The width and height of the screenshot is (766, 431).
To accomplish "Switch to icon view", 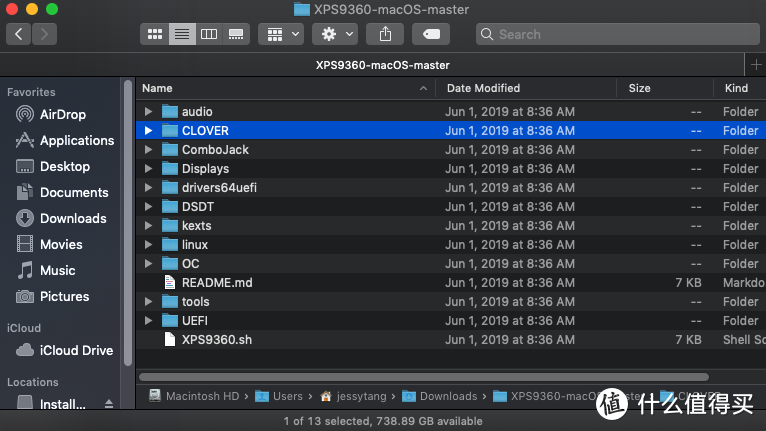I will pos(155,34).
